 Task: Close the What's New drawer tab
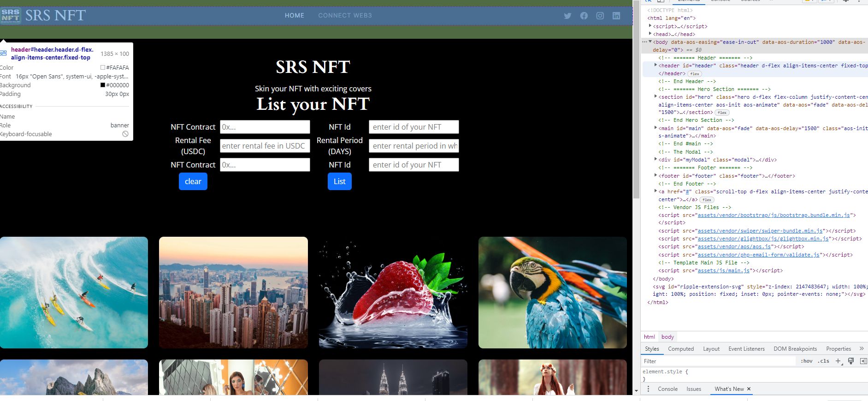[x=749, y=389]
